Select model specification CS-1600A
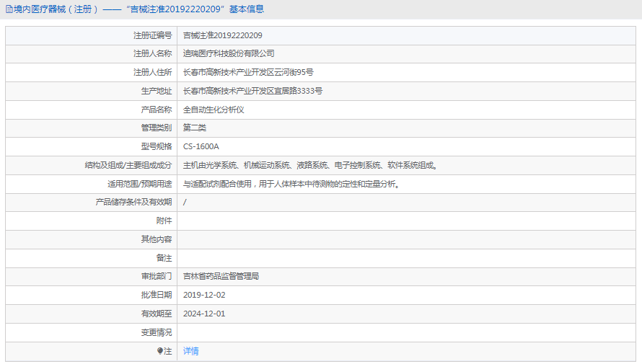642x364 pixels. point(201,146)
